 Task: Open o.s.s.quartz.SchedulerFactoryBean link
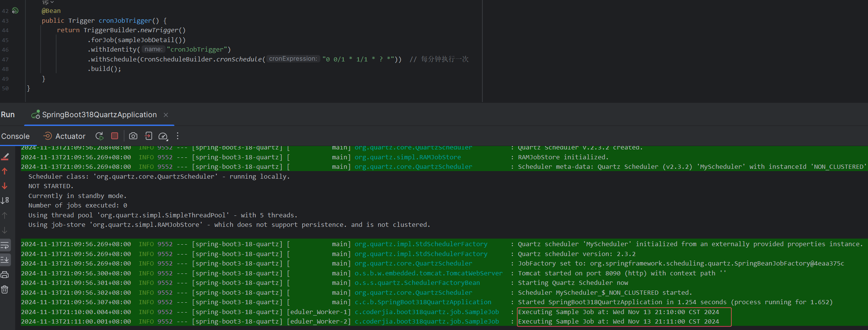417,283
